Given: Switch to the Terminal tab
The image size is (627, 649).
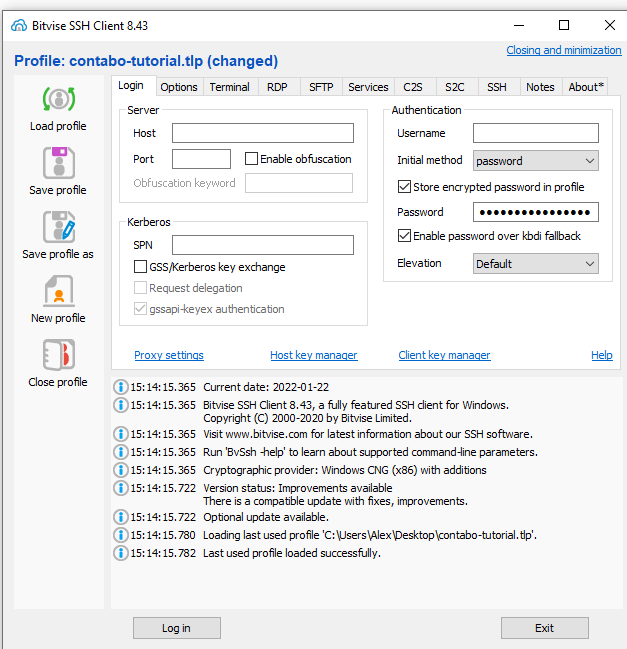Looking at the screenshot, I should click(x=229, y=87).
